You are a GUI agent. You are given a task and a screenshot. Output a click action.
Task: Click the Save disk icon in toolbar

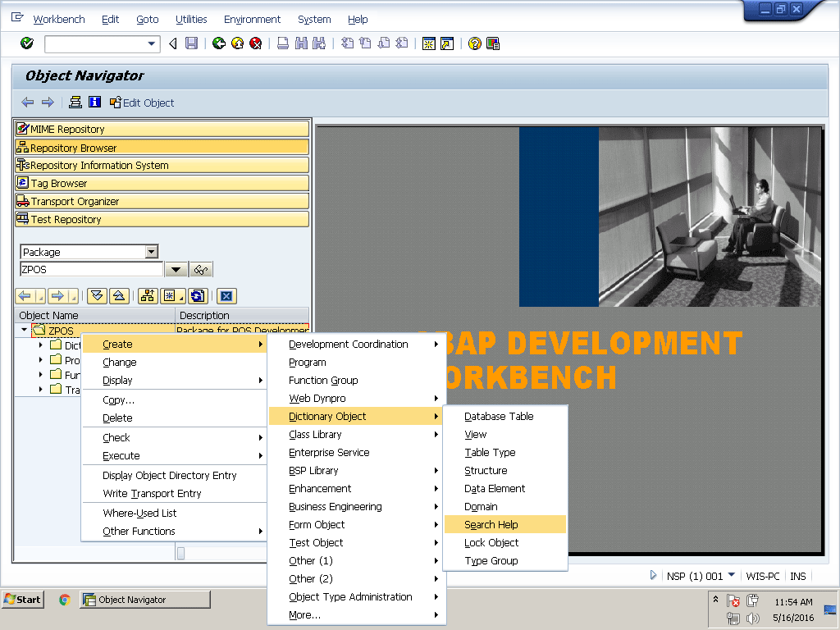click(x=191, y=43)
